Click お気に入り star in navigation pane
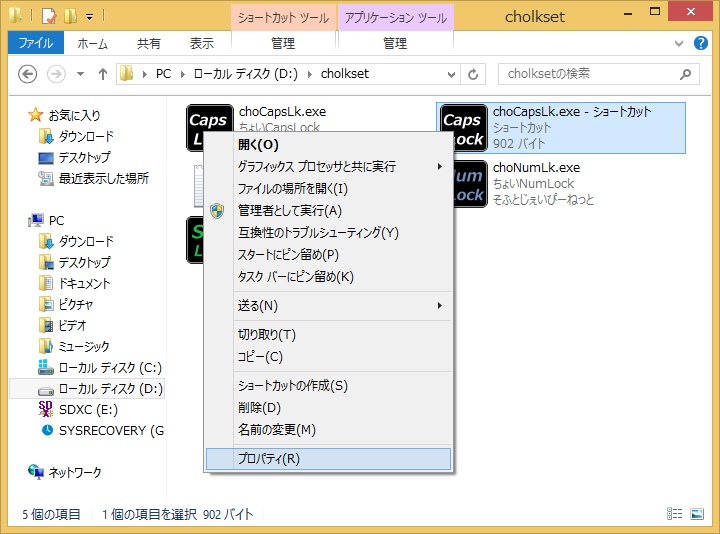The width and height of the screenshot is (720, 534). coord(36,115)
